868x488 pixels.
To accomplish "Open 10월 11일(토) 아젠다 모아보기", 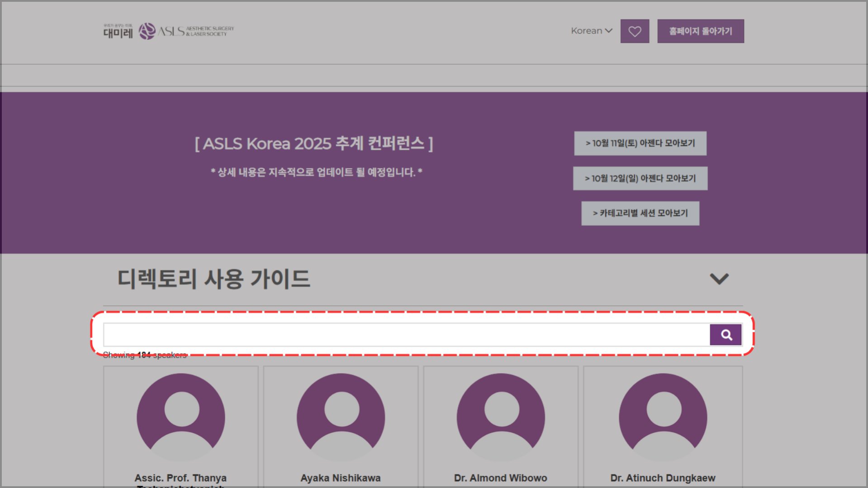I will click(x=640, y=143).
